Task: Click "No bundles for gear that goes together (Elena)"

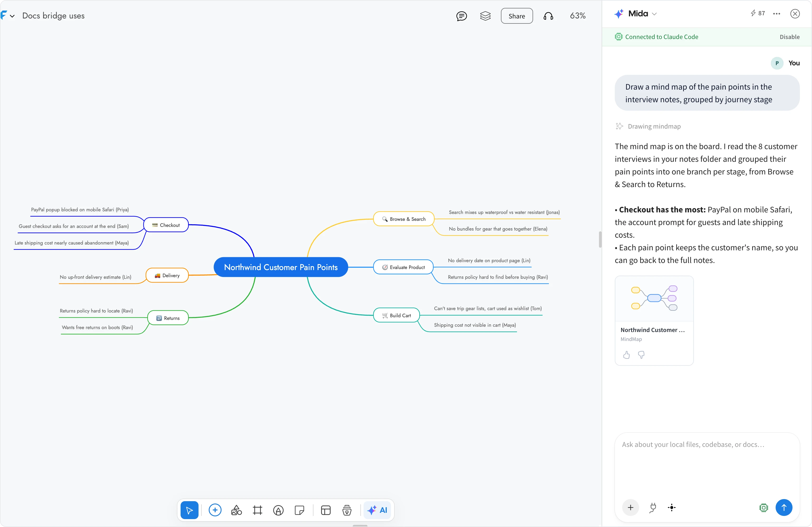Action: (498, 229)
